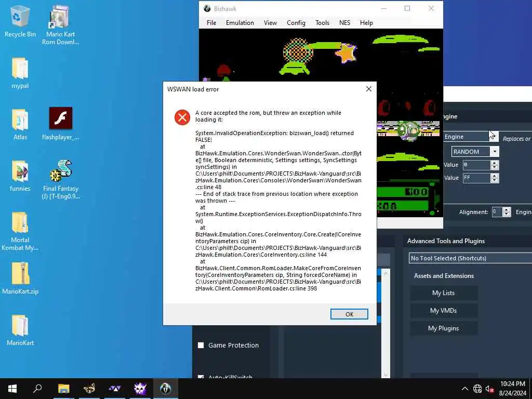
Task: Open the purple spiky monster taskbar app
Action: click(140, 389)
